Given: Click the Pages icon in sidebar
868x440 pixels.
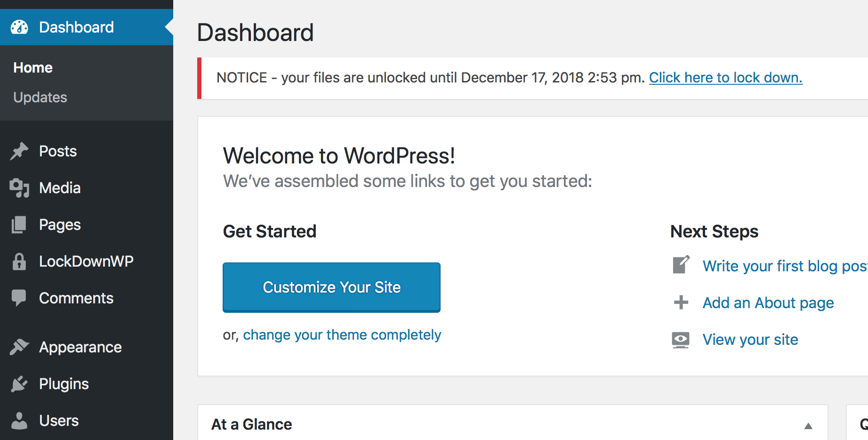Looking at the screenshot, I should point(19,225).
